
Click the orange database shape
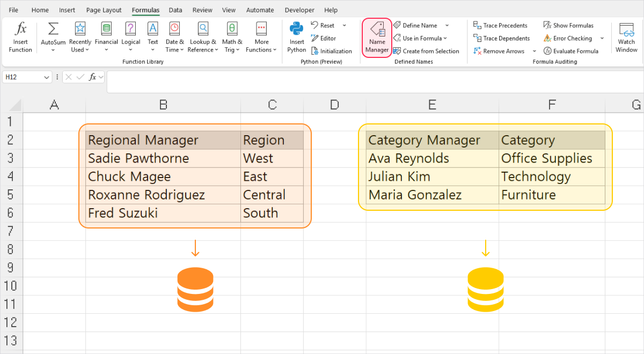coord(195,290)
